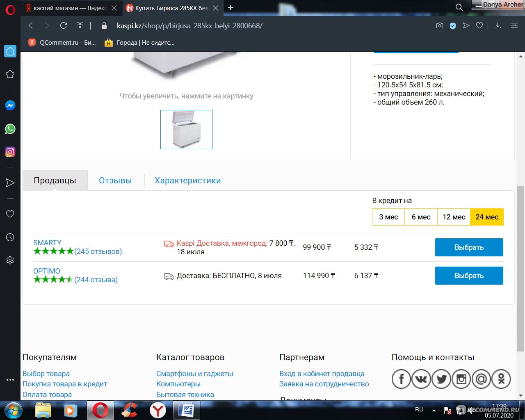Viewport: 525px width, 420px height.
Task: Select the Характеристики tab
Action: 187,180
